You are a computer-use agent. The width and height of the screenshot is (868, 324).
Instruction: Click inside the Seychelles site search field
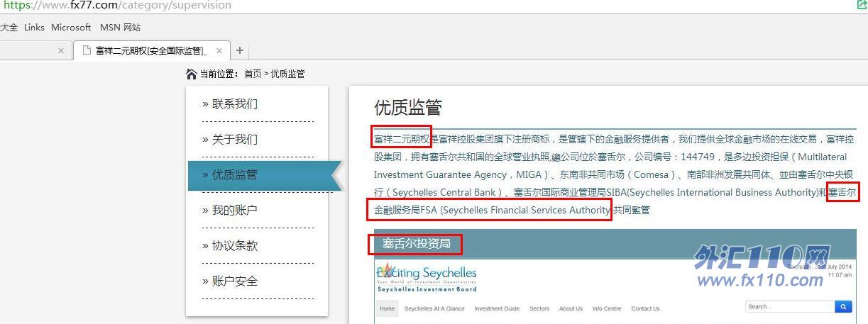(789, 307)
